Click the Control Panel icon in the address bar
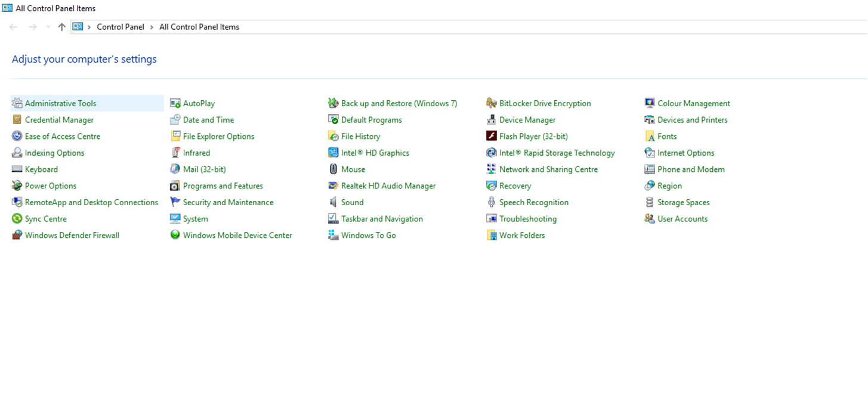868x402 pixels. (78, 27)
